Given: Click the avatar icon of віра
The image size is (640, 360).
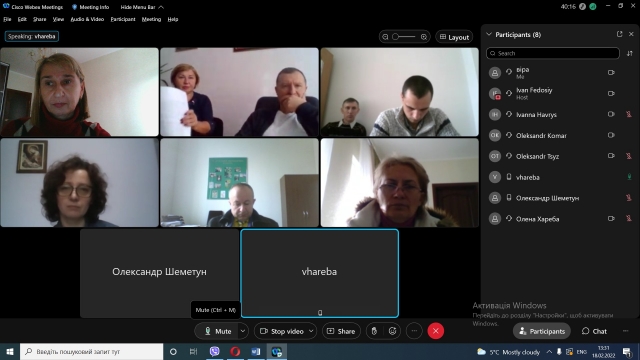Looking at the screenshot, I should coord(495,73).
